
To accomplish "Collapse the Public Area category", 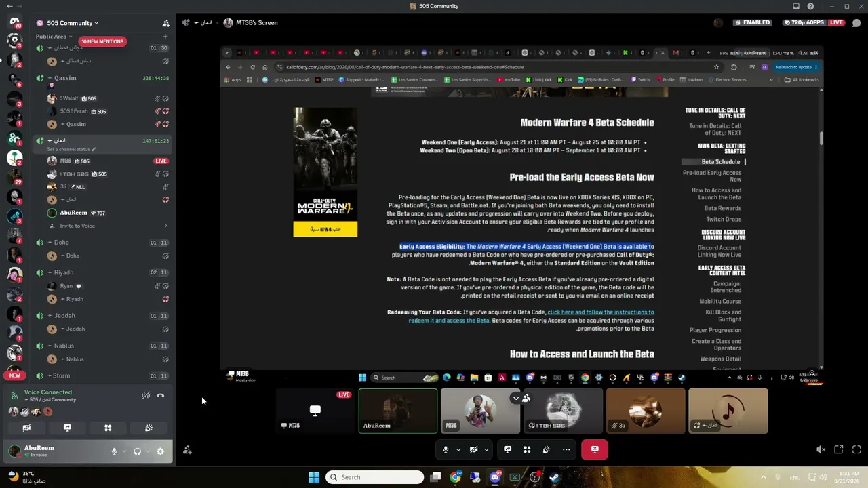I will [x=54, y=37].
